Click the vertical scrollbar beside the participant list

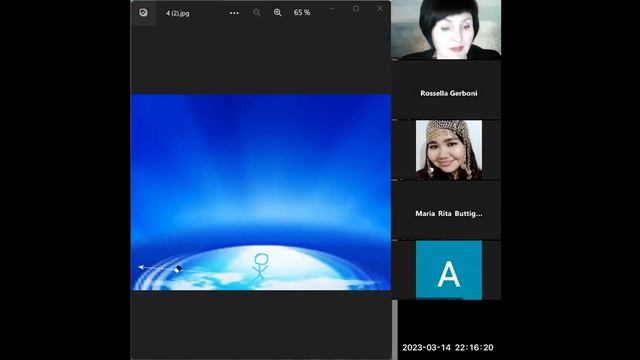[x=395, y=330]
